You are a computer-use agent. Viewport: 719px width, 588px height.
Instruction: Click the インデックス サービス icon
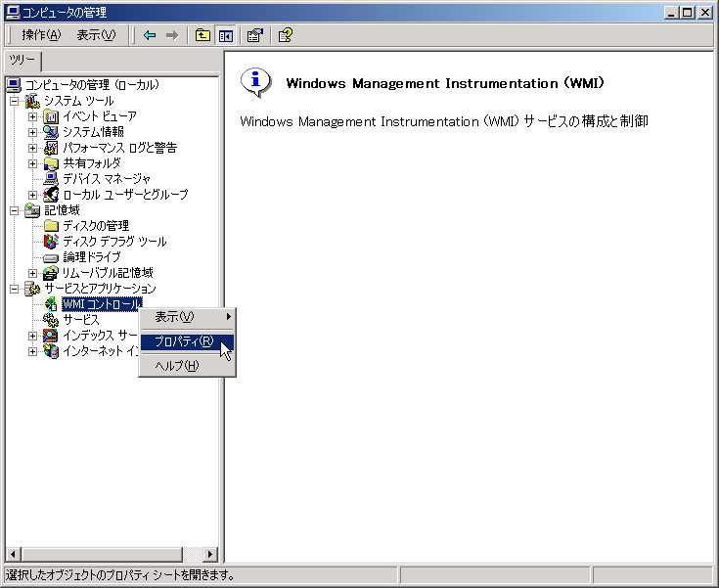click(51, 336)
